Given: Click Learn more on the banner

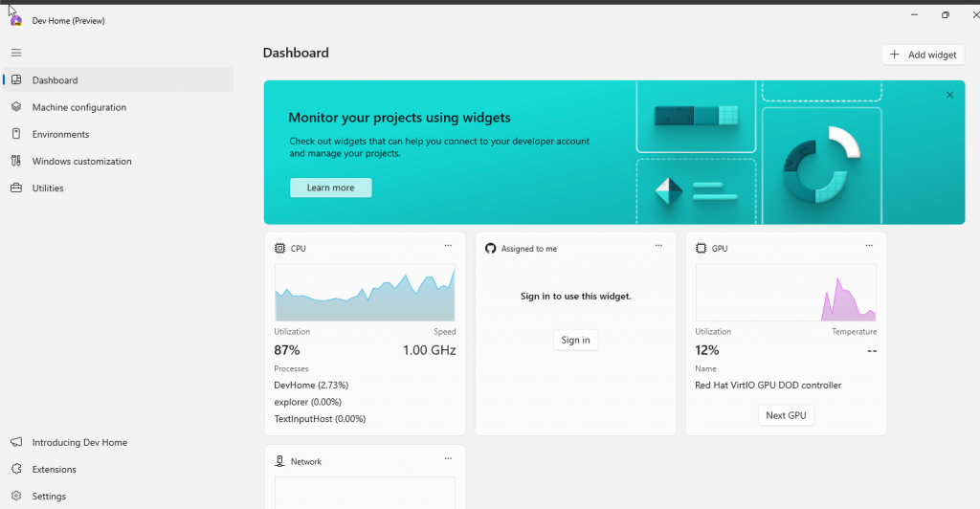Looking at the screenshot, I should coord(330,188).
